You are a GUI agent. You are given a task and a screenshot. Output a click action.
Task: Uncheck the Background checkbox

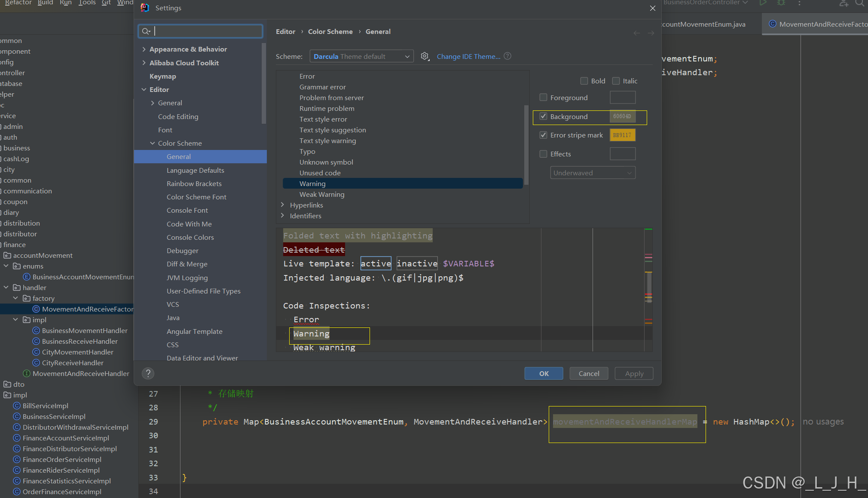543,116
